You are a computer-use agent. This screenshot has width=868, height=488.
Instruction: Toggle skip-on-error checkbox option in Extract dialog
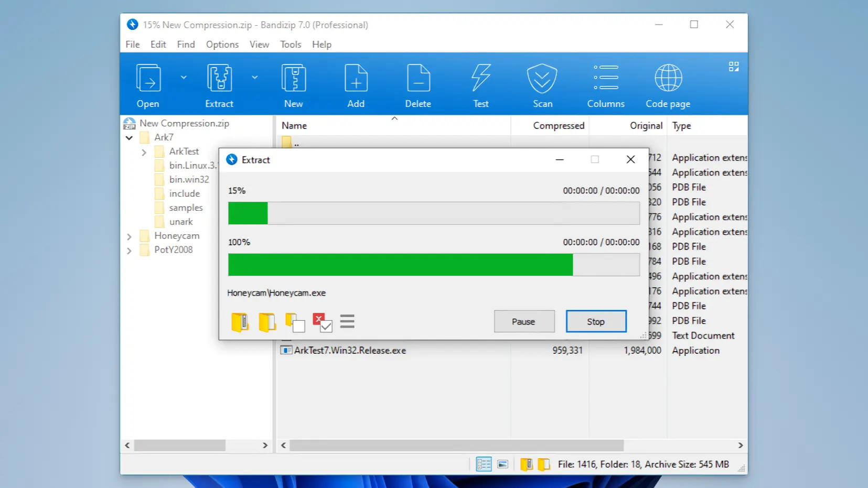click(323, 321)
